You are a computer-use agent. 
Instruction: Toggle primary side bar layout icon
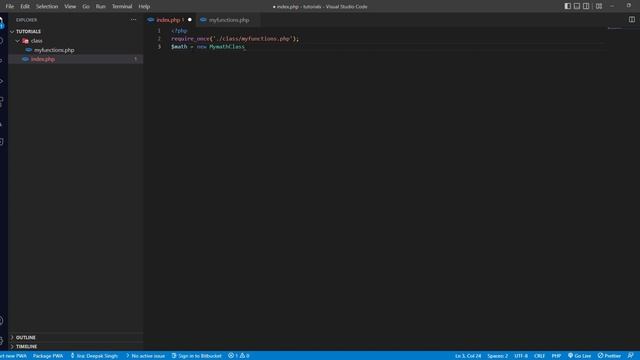(567, 6)
